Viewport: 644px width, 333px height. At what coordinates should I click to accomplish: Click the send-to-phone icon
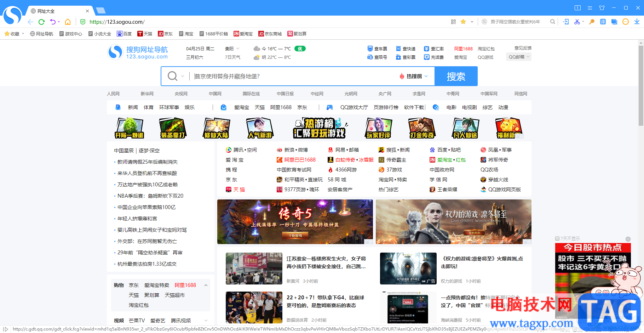(566, 22)
